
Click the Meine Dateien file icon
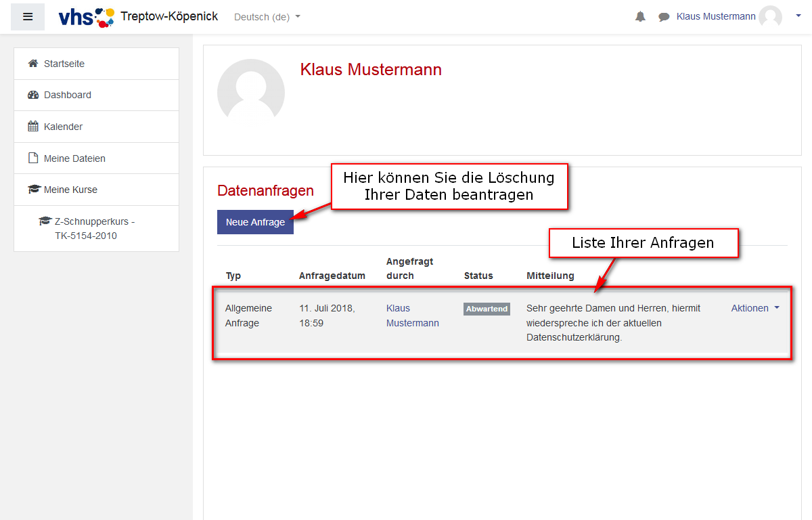pos(33,158)
